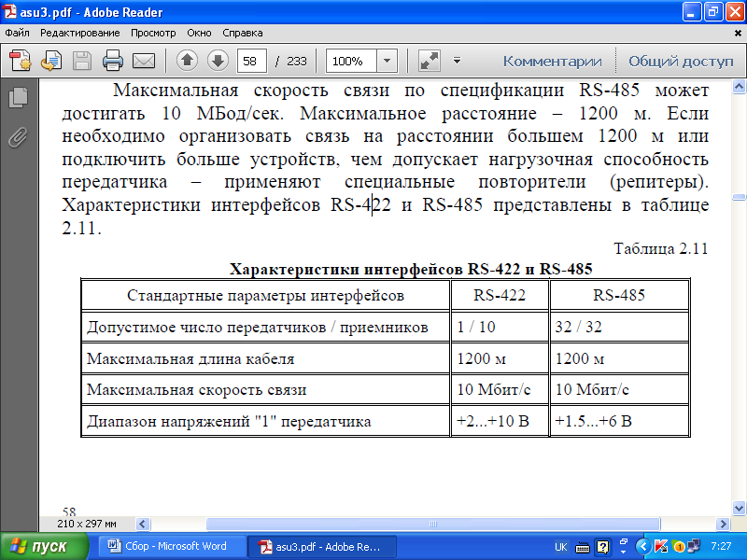This screenshot has width=747, height=560.
Task: Click row 'Диапазон напряжений "1" передатчика'
Action: (x=385, y=421)
